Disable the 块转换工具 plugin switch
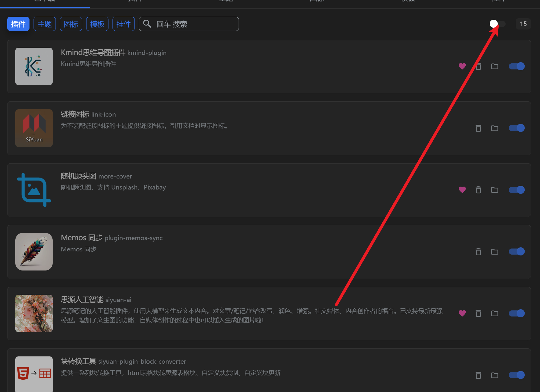 517,375
